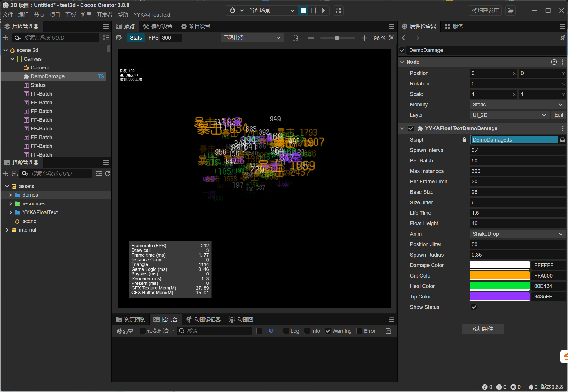This screenshot has height=392, width=568.
Task: Collapse all nodes icon in hierarchy
Action: (x=106, y=38)
